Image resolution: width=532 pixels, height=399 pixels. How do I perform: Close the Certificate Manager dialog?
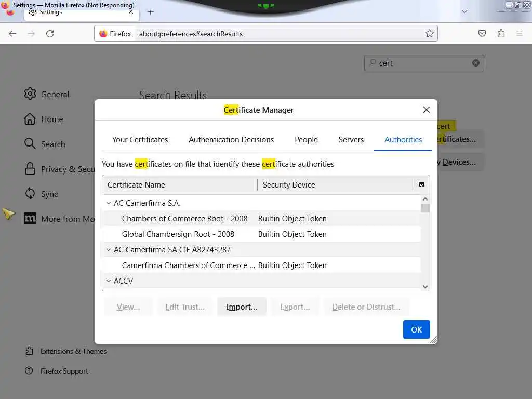click(427, 110)
